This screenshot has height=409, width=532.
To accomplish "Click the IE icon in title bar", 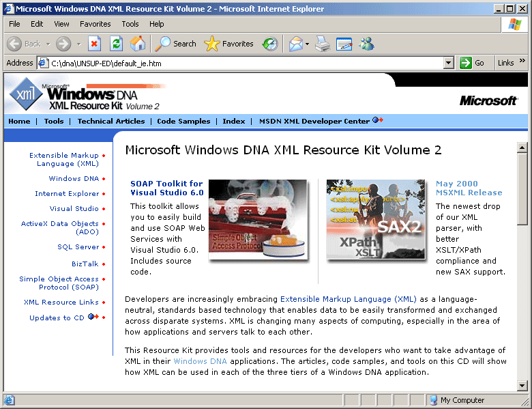I will tap(8, 8).
